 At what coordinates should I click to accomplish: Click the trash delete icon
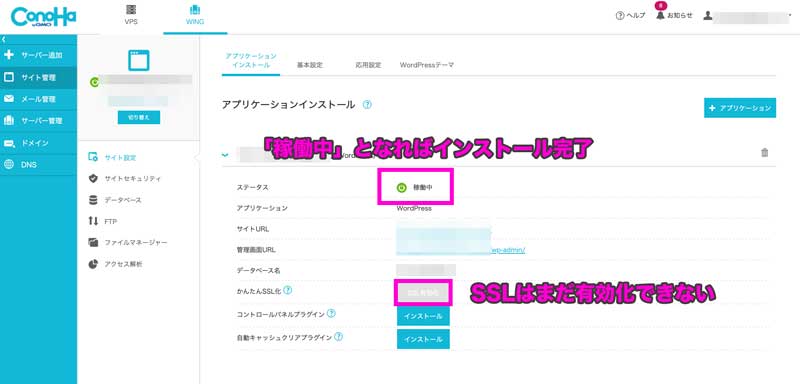pos(764,152)
